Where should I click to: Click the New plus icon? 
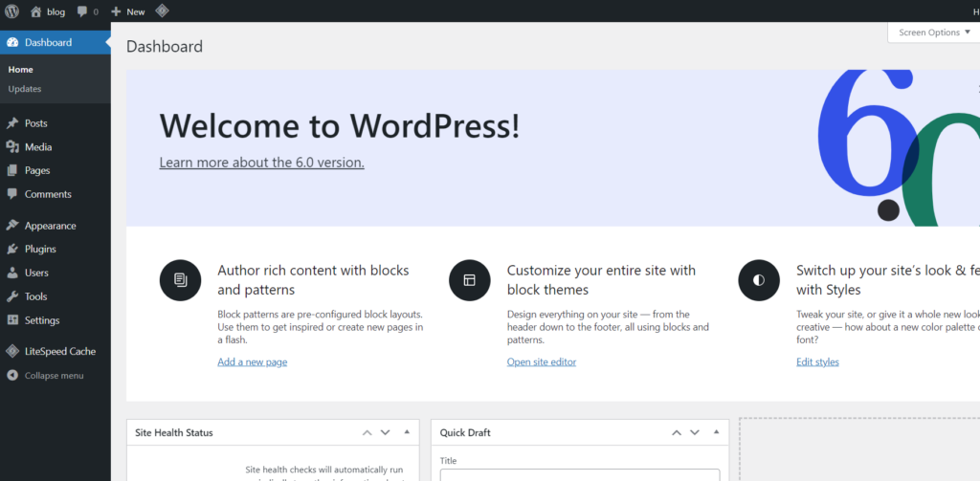point(116,11)
